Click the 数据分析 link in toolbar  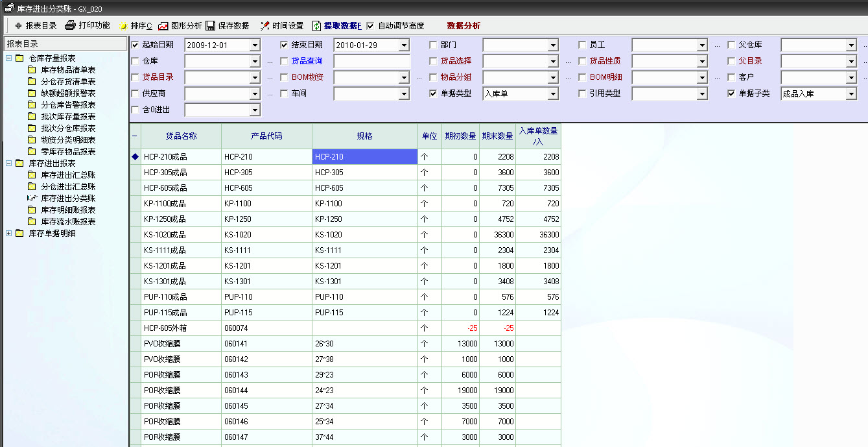pos(463,26)
